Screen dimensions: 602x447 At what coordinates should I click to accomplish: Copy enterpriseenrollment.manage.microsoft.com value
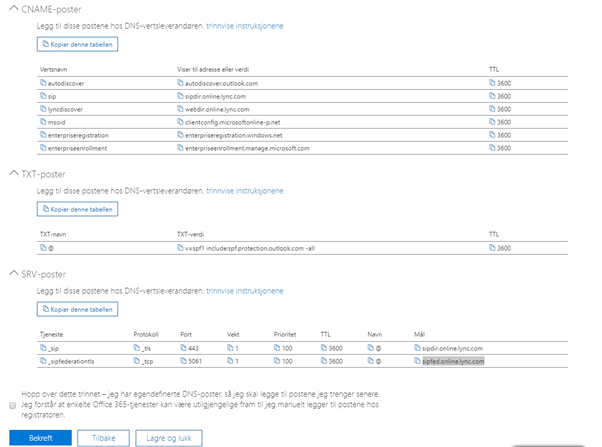180,147
